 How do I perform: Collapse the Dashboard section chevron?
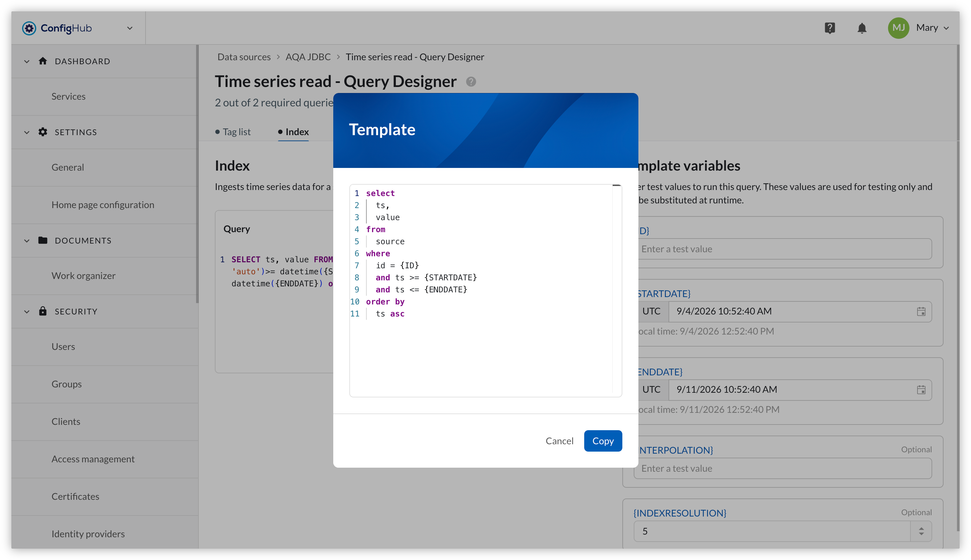[26, 61]
